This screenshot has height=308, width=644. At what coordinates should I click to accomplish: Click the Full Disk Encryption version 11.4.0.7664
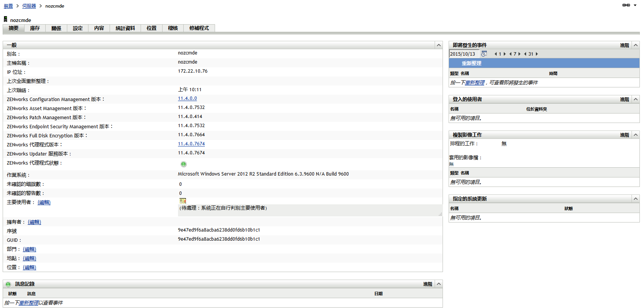[191, 135]
